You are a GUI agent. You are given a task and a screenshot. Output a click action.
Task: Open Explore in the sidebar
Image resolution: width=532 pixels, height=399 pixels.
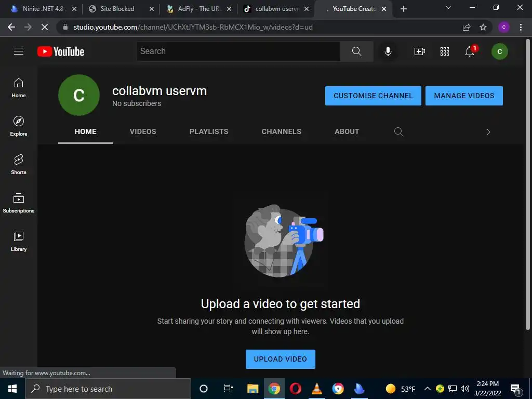coord(19,126)
